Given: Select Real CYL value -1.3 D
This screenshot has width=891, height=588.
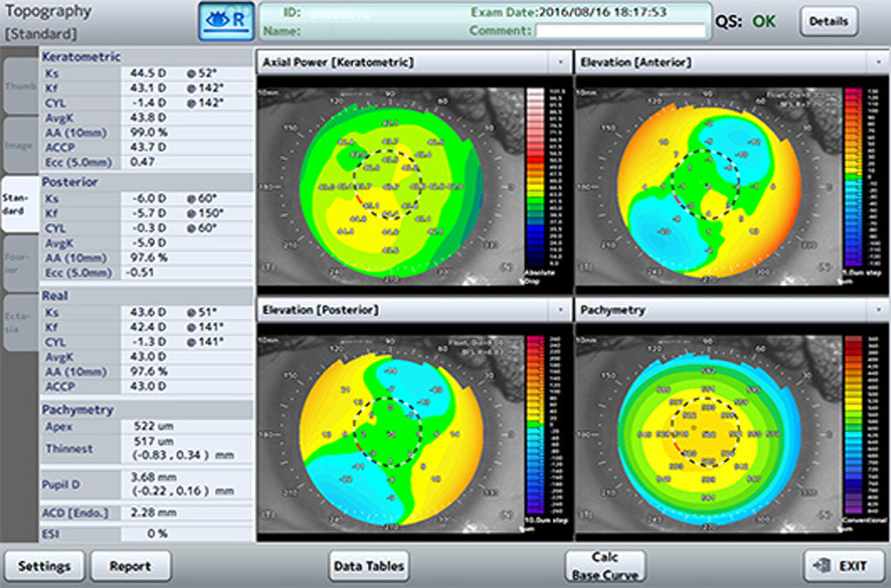Looking at the screenshot, I should coord(149,342).
